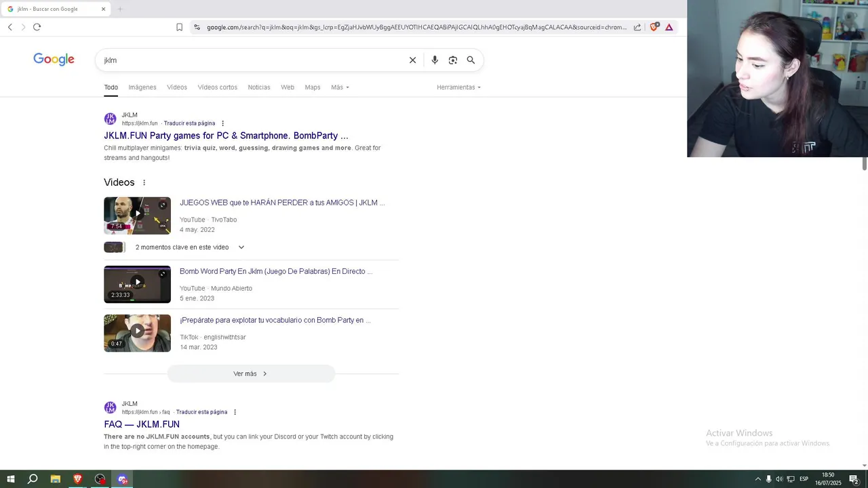Open the Brave browser taskbar icon

coord(77,479)
